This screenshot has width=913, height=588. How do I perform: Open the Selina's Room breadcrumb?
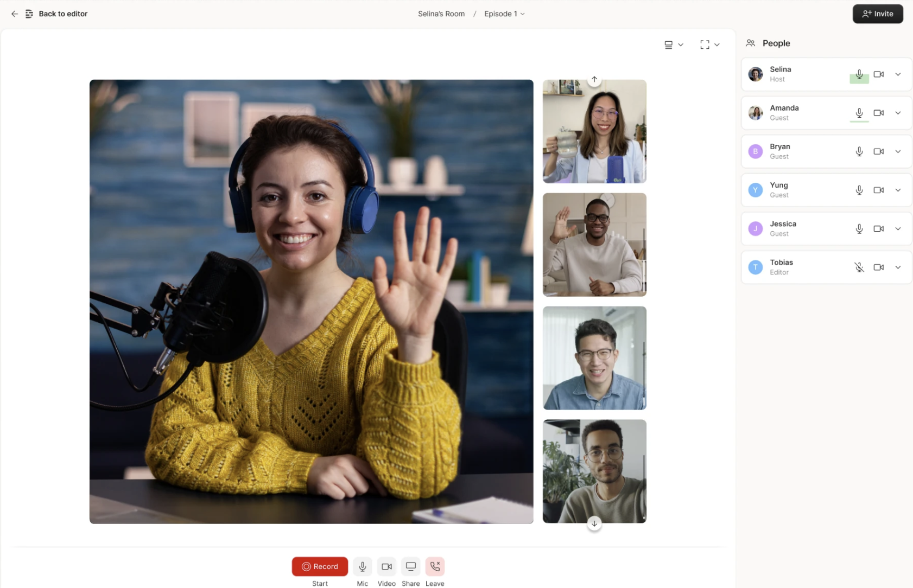[441, 14]
